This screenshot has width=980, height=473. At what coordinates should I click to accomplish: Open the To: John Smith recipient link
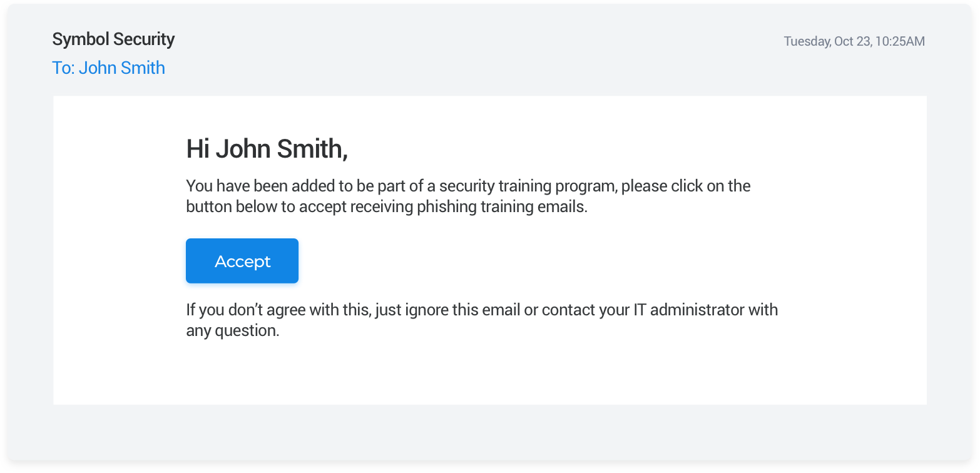[x=108, y=68]
